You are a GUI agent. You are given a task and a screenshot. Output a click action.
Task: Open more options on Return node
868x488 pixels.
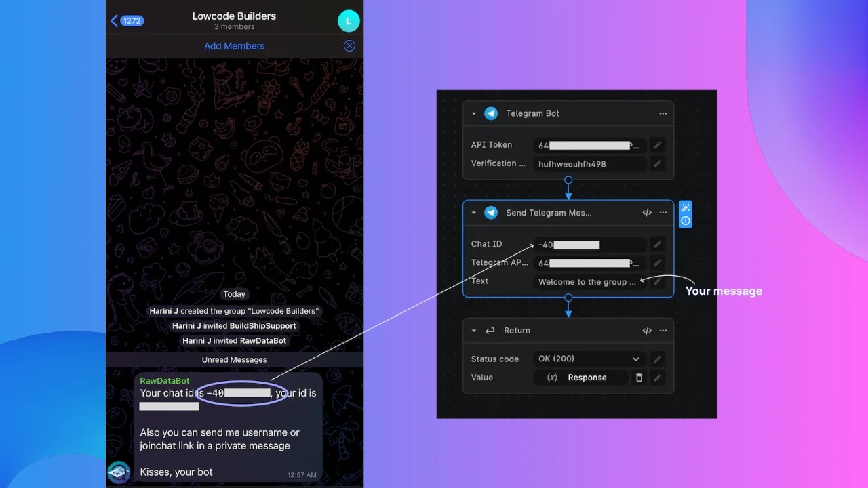[x=663, y=331]
